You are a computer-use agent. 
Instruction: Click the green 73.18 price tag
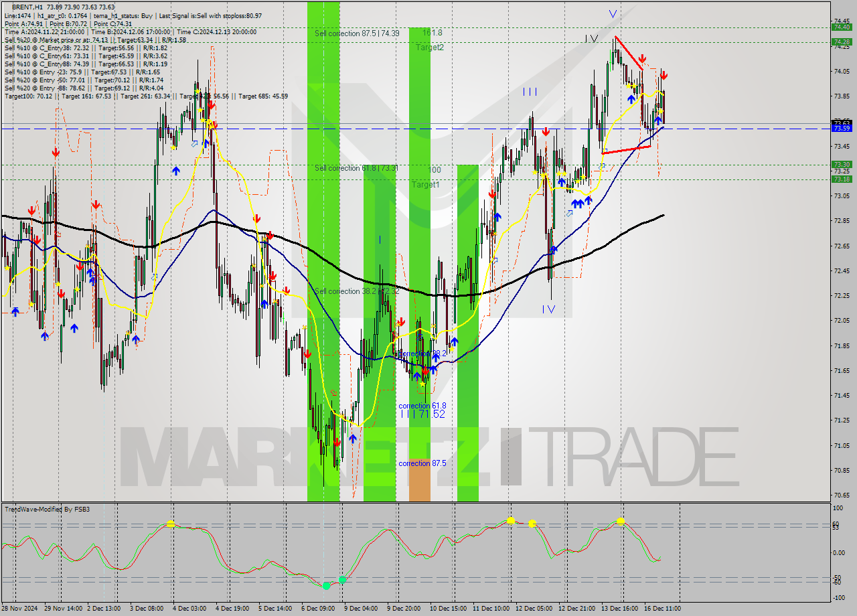point(842,179)
